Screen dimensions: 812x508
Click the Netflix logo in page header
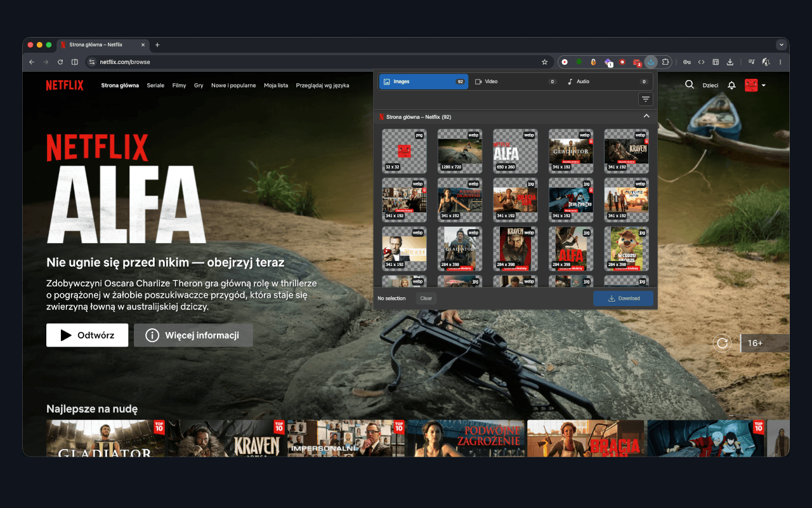tap(65, 85)
